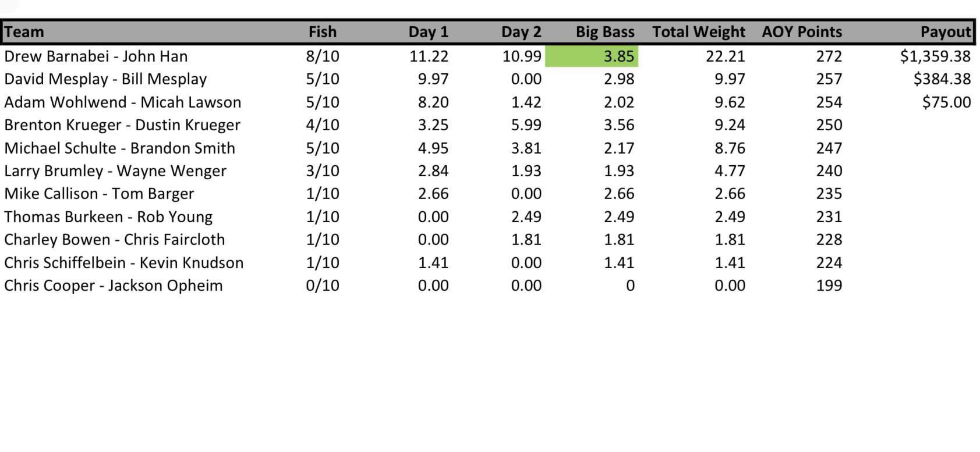The image size is (980, 452).
Task: Select the Drew Barnabei - John Han team cell
Action: (x=96, y=56)
